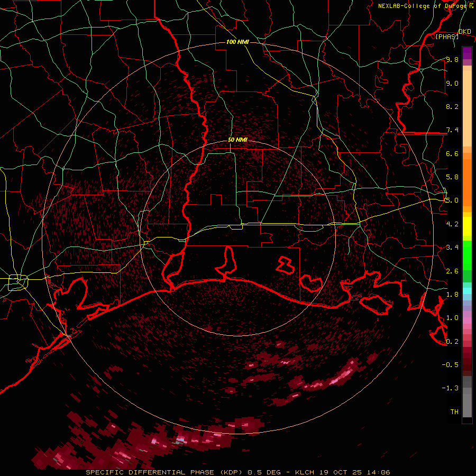Click the DKD label above the color scale

[x=465, y=31]
